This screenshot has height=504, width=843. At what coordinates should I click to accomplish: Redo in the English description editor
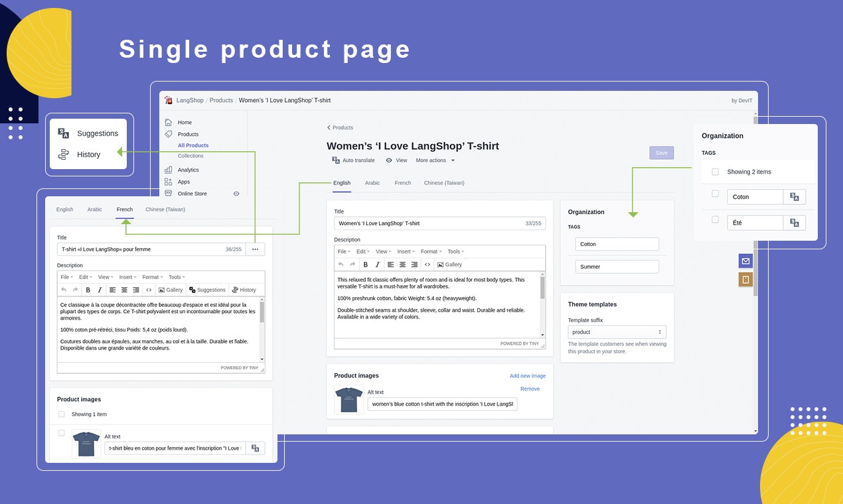[352, 265]
